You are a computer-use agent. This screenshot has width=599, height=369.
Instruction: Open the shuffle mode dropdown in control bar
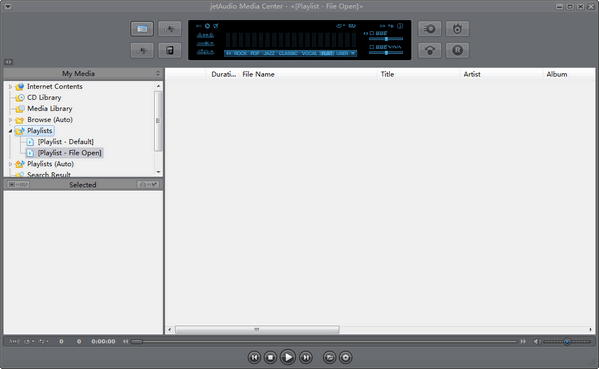point(43,341)
